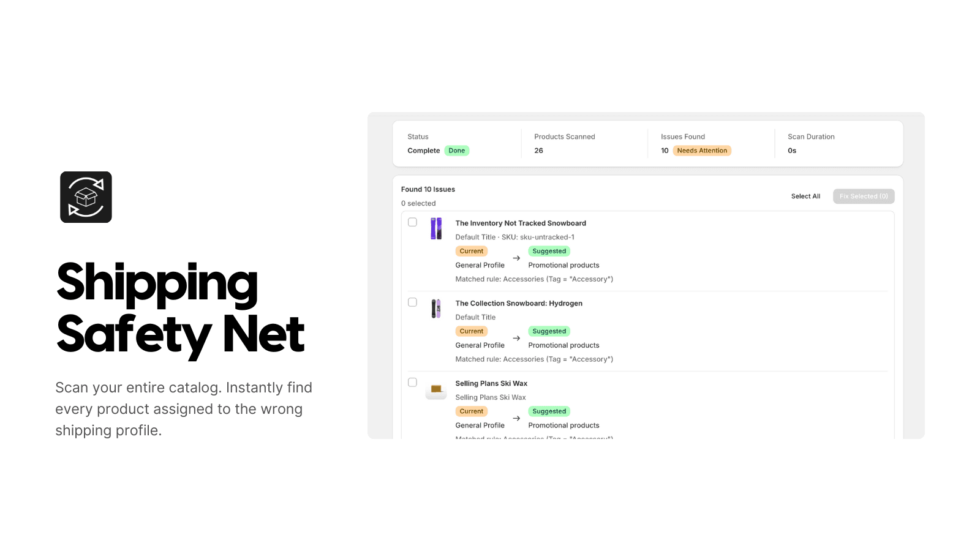Click the Shipping Safety Net app logo icon
This screenshot has width=980, height=551.
coord(86,197)
